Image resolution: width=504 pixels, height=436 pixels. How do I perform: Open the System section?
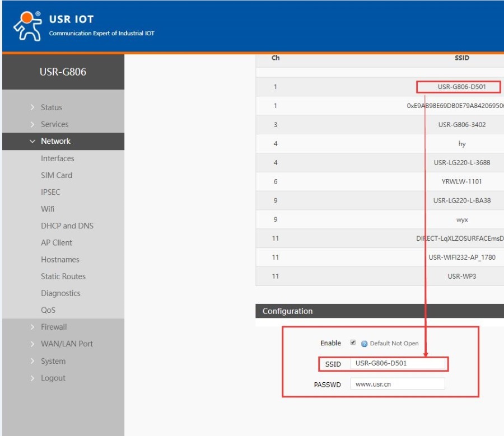click(x=53, y=361)
